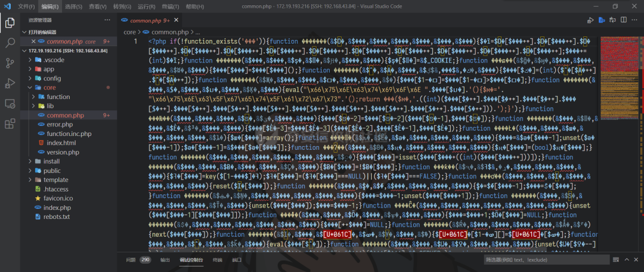The width and height of the screenshot is (644, 272).
Task: Switch to the 端口 ports tab
Action: 237,260
